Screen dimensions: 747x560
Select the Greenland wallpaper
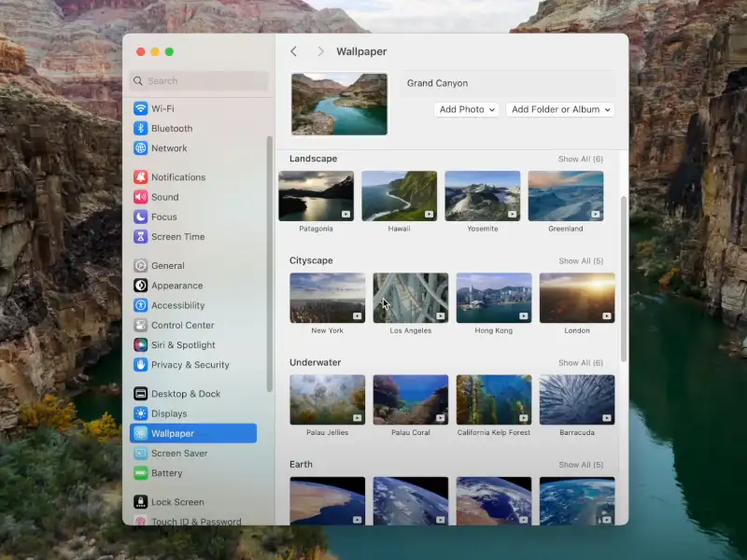point(566,196)
